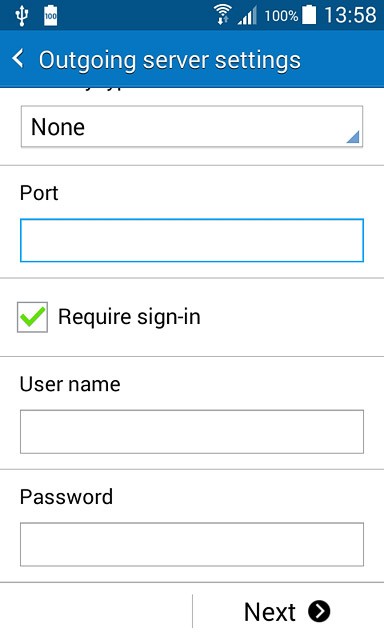This screenshot has height=640, width=384.
Task: Tap the User name label
Action: [x=70, y=384]
